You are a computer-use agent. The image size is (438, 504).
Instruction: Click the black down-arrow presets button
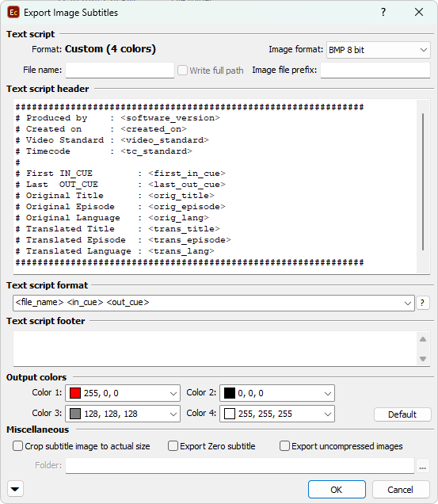tap(15, 489)
